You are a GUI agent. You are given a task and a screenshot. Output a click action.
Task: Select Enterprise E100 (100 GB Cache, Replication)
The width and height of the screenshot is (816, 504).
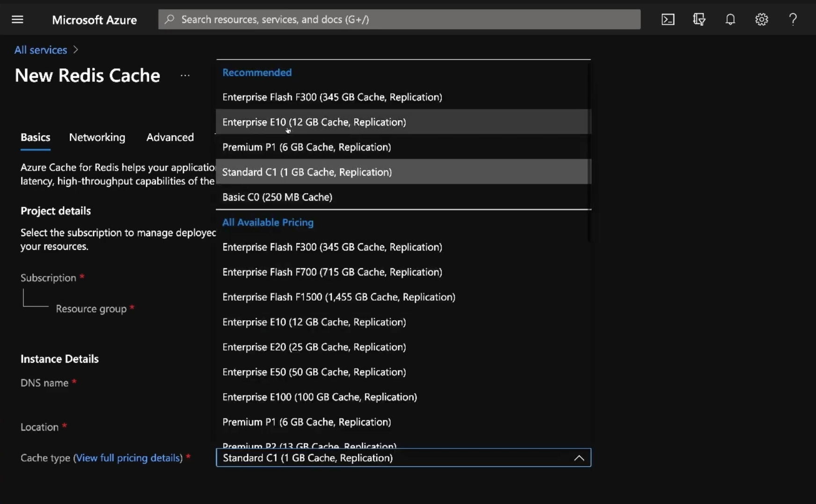tap(403, 397)
